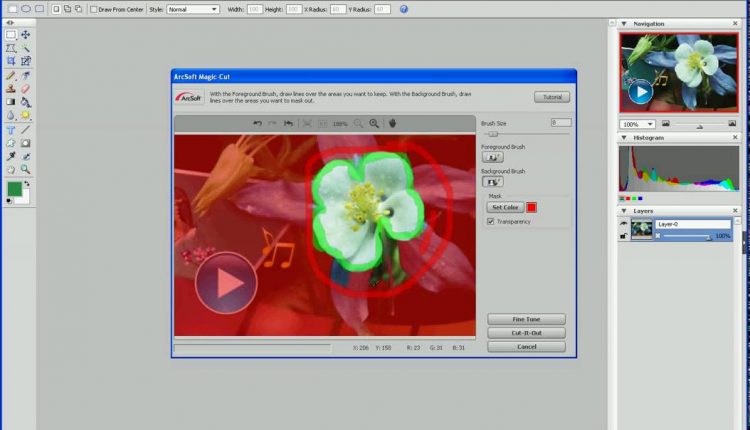Cancel the Magic-Cut dialog

(526, 347)
